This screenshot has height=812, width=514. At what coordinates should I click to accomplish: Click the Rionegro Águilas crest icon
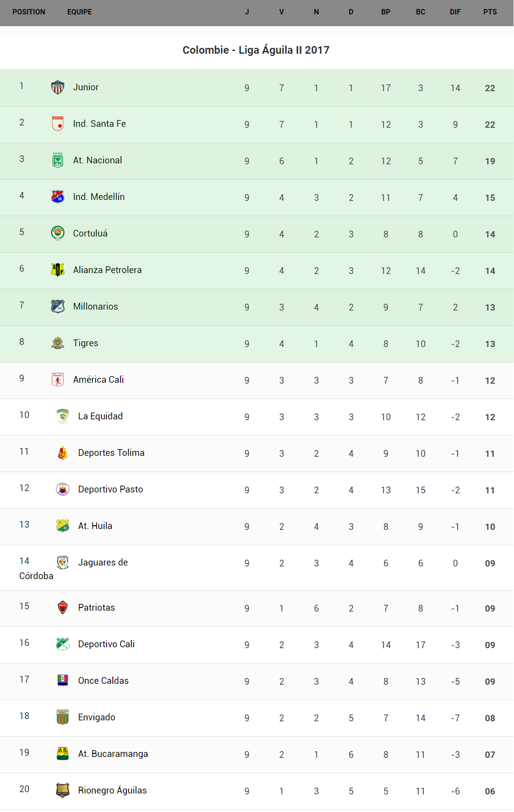click(63, 790)
